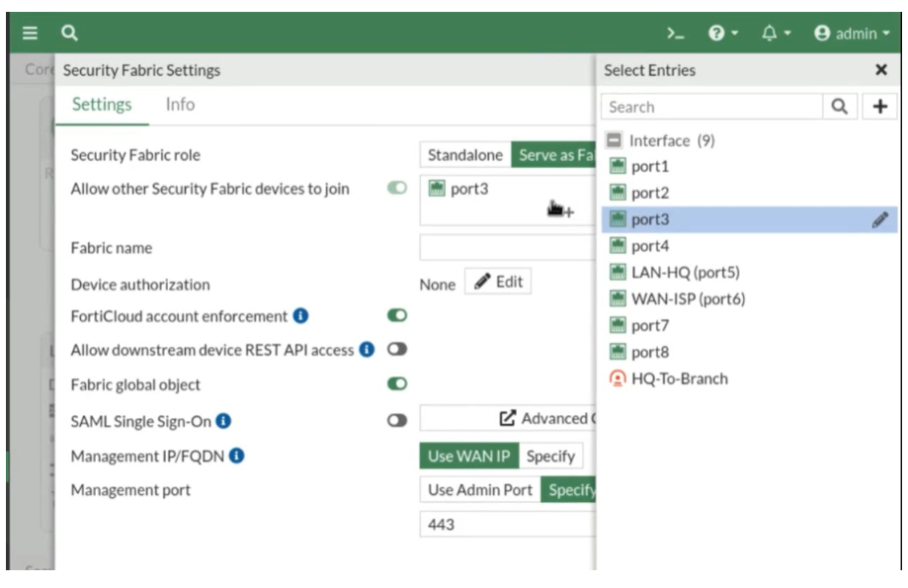Toggle FortiCloud account enforcement
The height and width of the screenshot is (588, 908).
(x=397, y=315)
